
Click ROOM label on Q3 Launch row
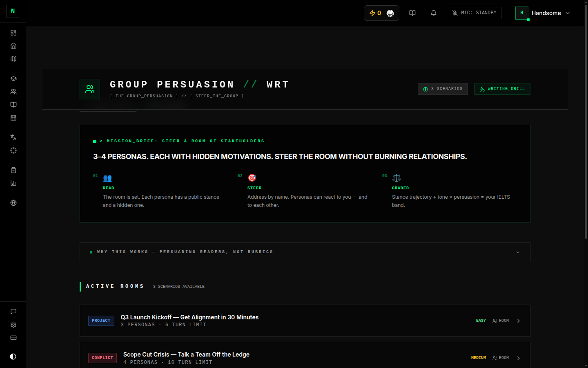[x=501, y=321]
